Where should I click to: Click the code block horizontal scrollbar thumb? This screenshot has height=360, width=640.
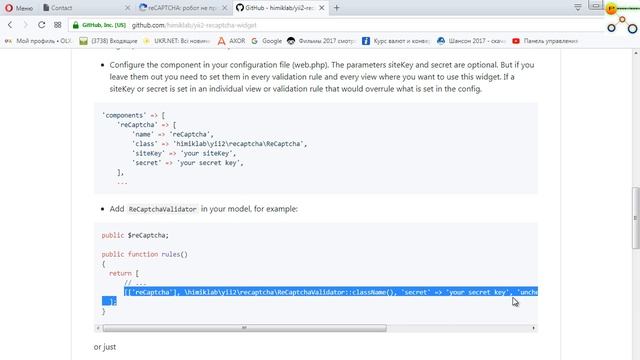(244, 328)
